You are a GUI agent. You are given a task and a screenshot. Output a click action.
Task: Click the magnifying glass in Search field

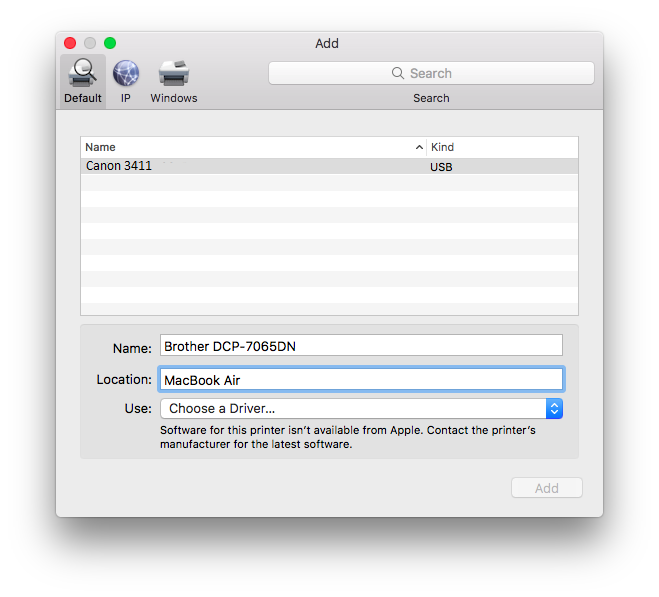(x=398, y=73)
